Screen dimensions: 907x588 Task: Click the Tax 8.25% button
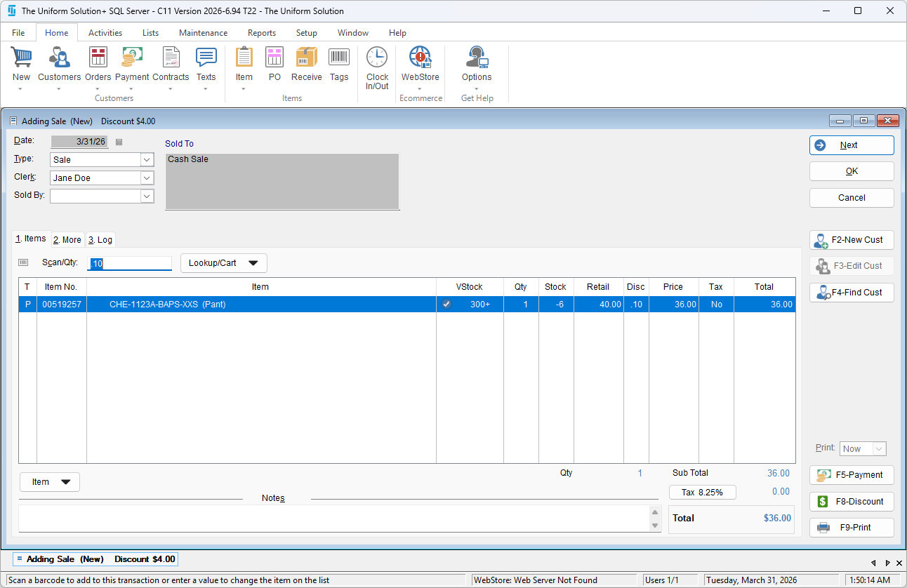point(702,493)
